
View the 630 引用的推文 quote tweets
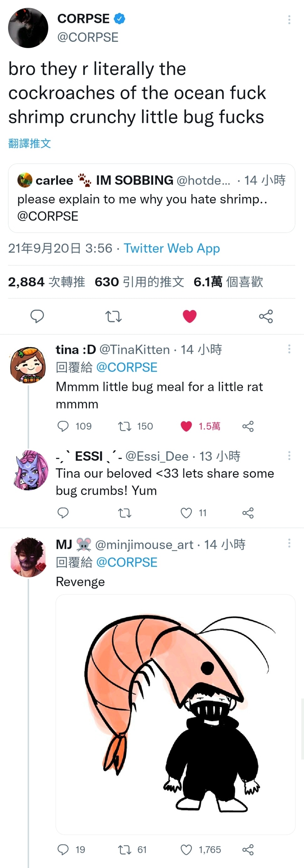click(139, 282)
